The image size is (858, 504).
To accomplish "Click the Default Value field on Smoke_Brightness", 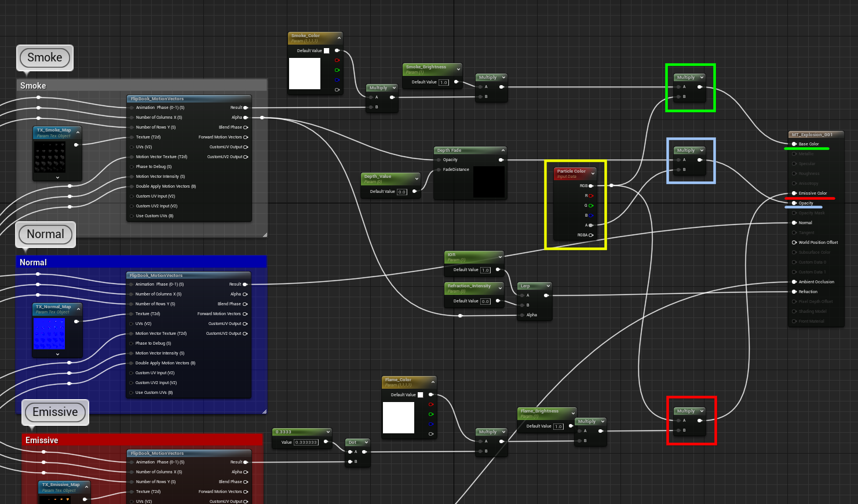I will pyautogui.click(x=444, y=82).
